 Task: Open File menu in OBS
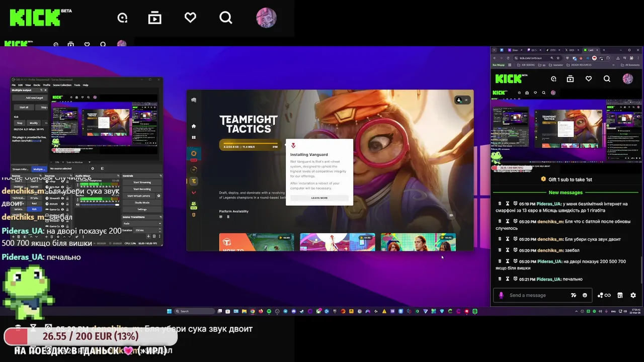pyautogui.click(x=14, y=85)
